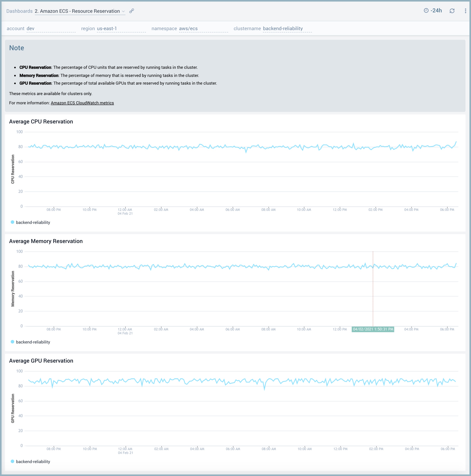Refresh the dashboard with the reload icon
The width and height of the screenshot is (471, 476).
(452, 11)
